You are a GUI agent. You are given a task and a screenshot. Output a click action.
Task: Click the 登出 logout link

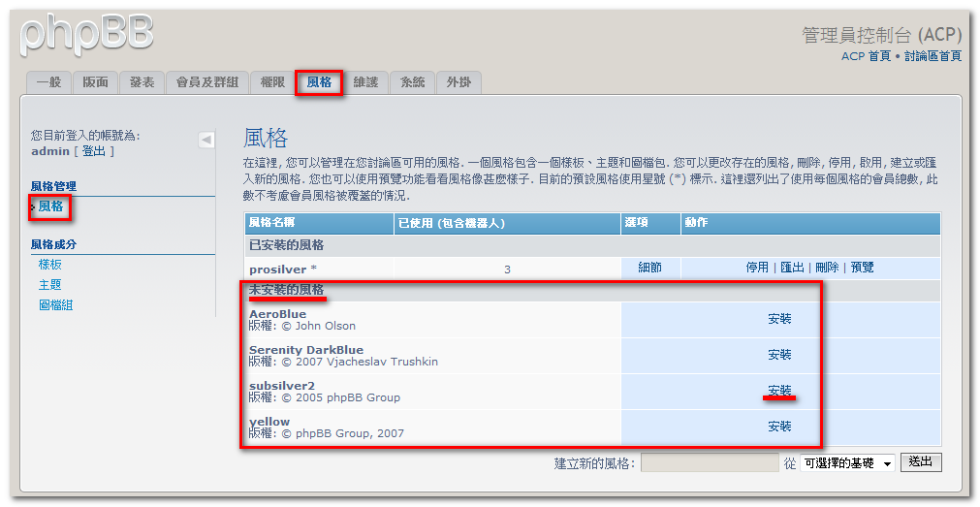pos(94,151)
